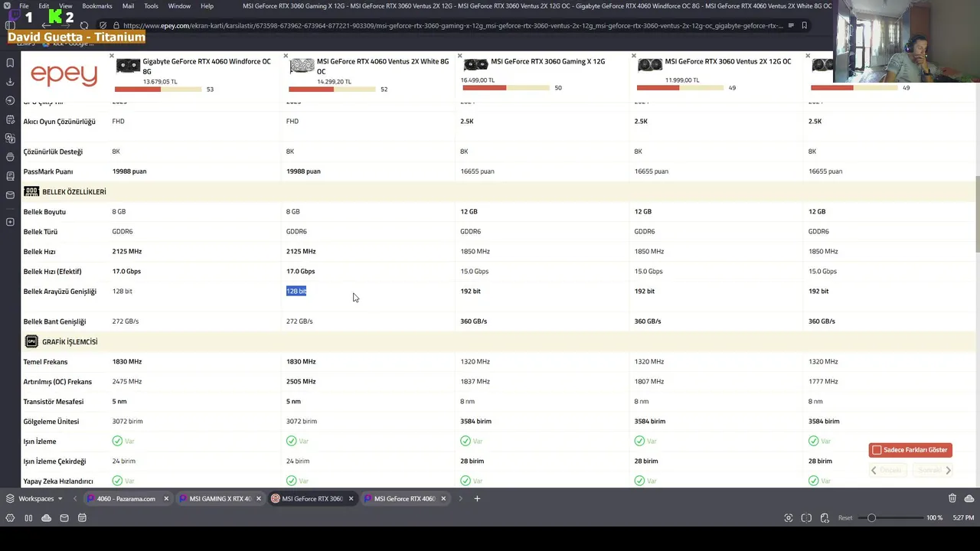
Task: Click the MSI RTX 3060 Gaming X score bar 50
Action: (505, 88)
